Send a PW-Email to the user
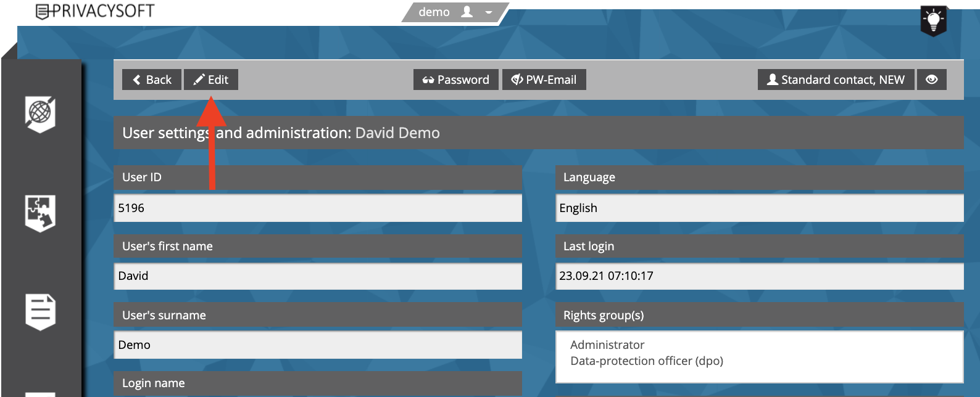This screenshot has width=980, height=397. coord(544,80)
